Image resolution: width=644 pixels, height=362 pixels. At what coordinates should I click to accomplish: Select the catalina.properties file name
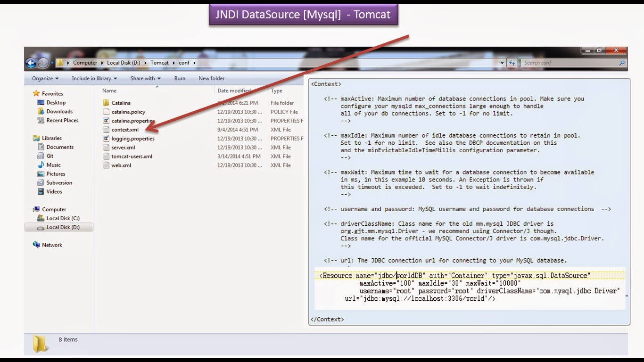point(133,121)
